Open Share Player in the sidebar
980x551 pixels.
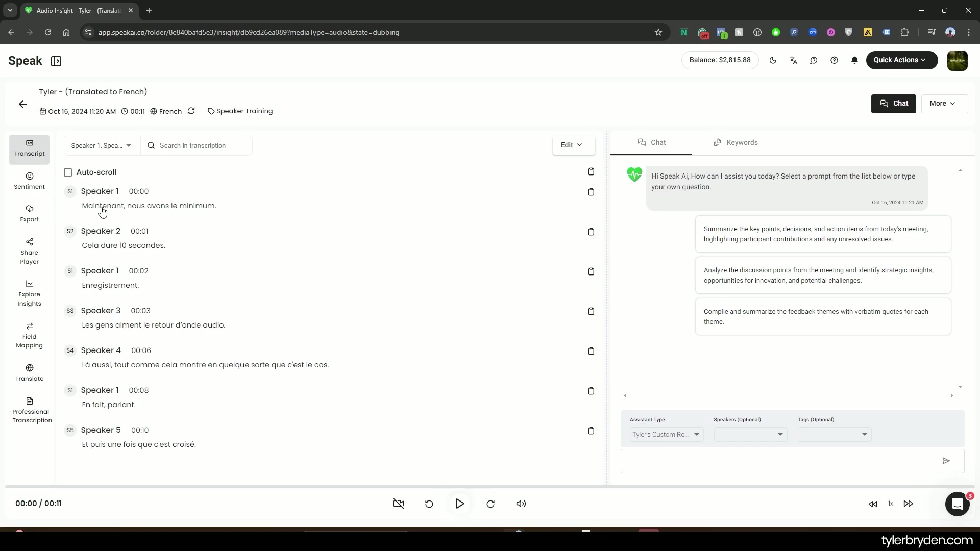(29, 252)
